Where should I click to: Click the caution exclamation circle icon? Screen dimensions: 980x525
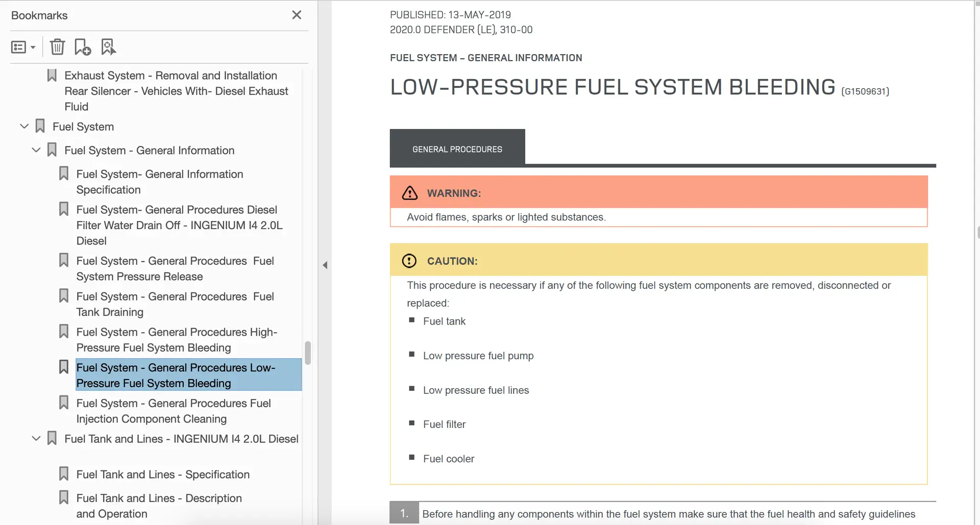point(409,261)
